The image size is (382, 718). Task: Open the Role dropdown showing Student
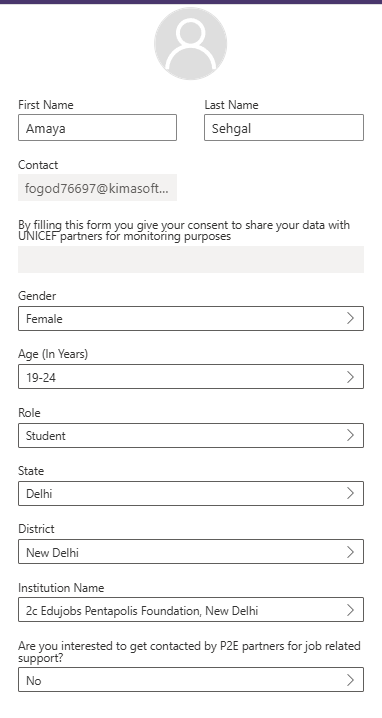191,435
